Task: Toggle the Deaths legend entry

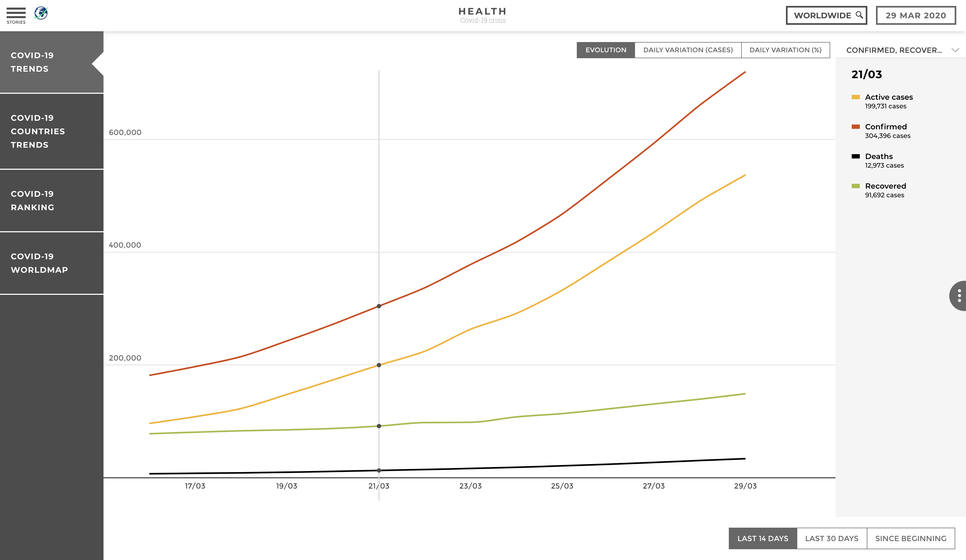Action: click(879, 156)
